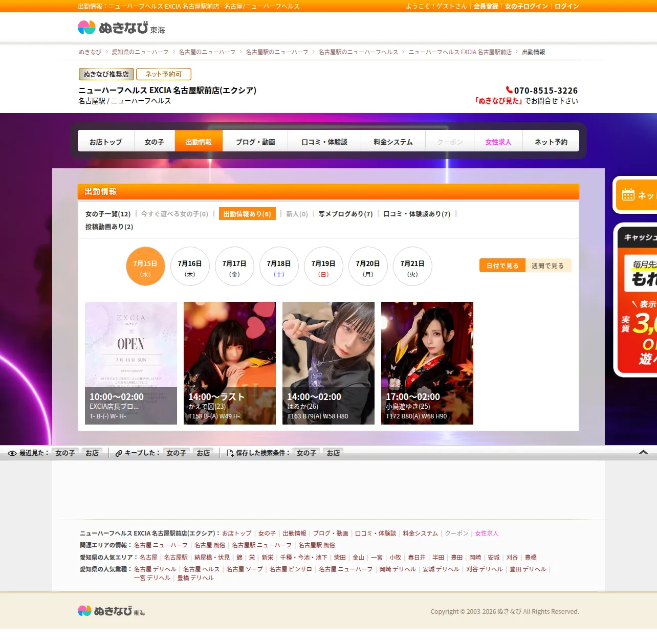
Task: Click footer link 名古屋 デリヘル
Action: pyautogui.click(x=155, y=569)
